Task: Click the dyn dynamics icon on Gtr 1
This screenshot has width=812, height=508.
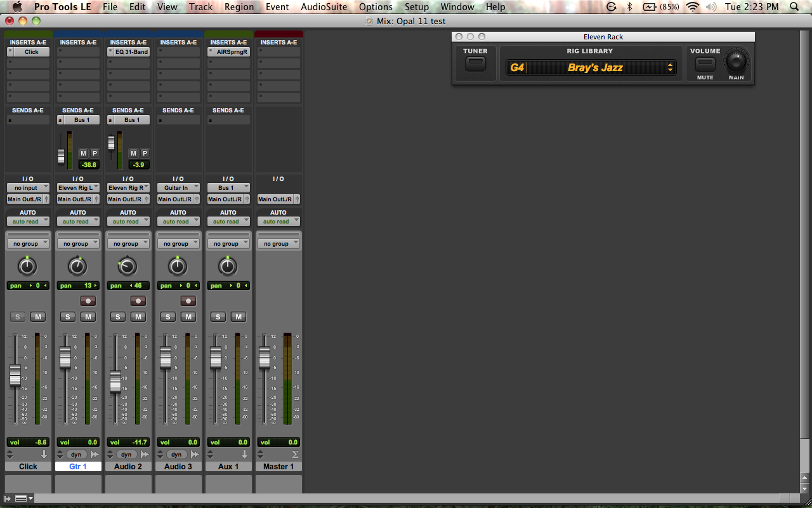Action: pos(76,454)
